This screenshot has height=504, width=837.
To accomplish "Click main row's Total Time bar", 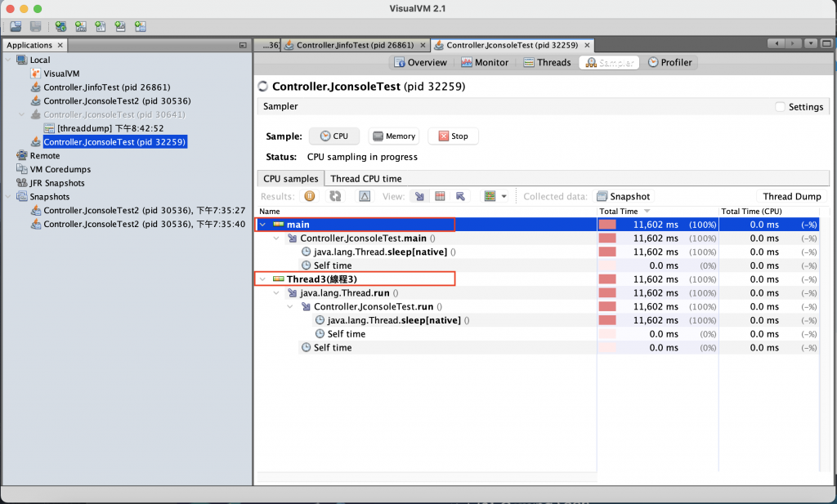I will click(607, 225).
